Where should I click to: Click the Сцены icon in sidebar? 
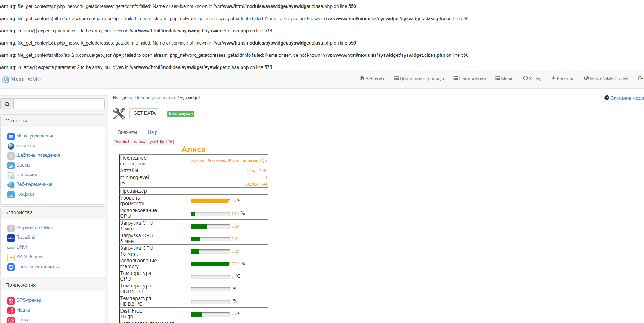pos(11,165)
